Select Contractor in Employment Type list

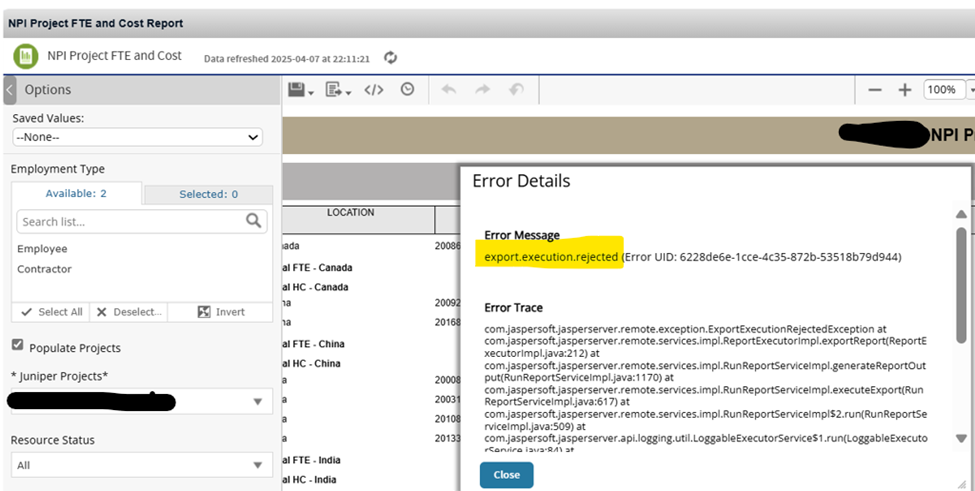point(44,269)
